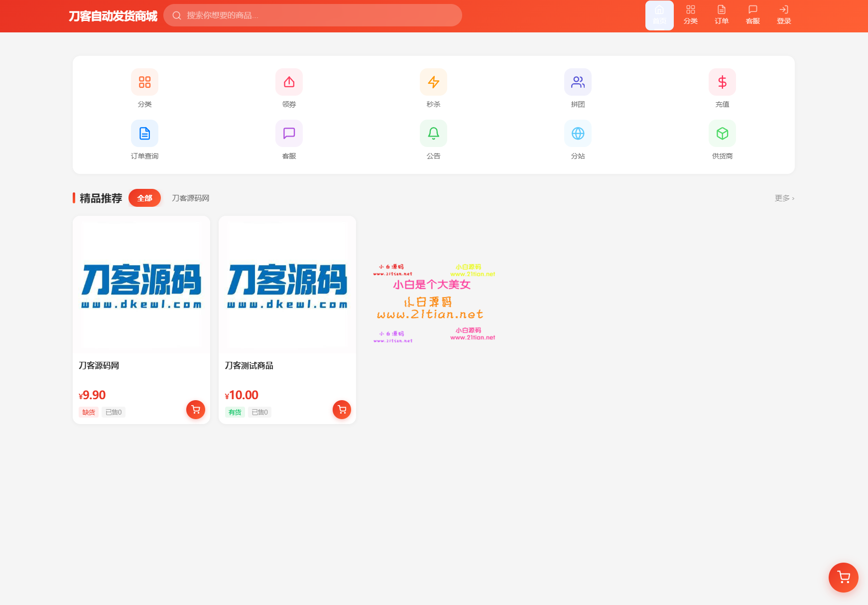Click the 订单查询 order lookup icon
The height and width of the screenshot is (605, 868).
[144, 134]
